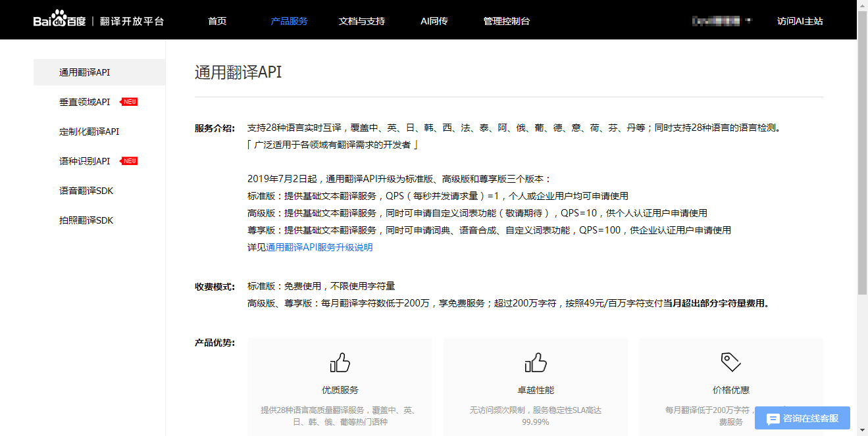868x436 pixels.
Task: Select 首页 in the navigation bar
Action: click(x=217, y=20)
